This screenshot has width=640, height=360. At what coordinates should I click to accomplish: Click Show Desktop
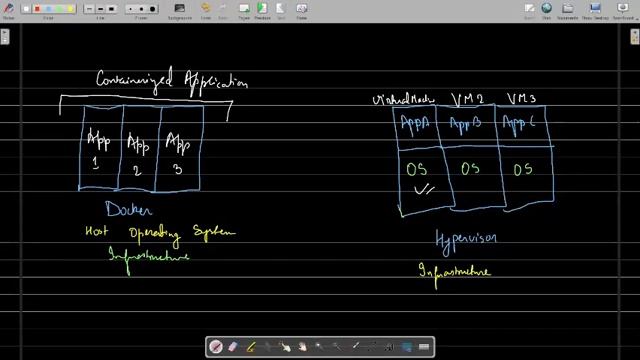[595, 11]
